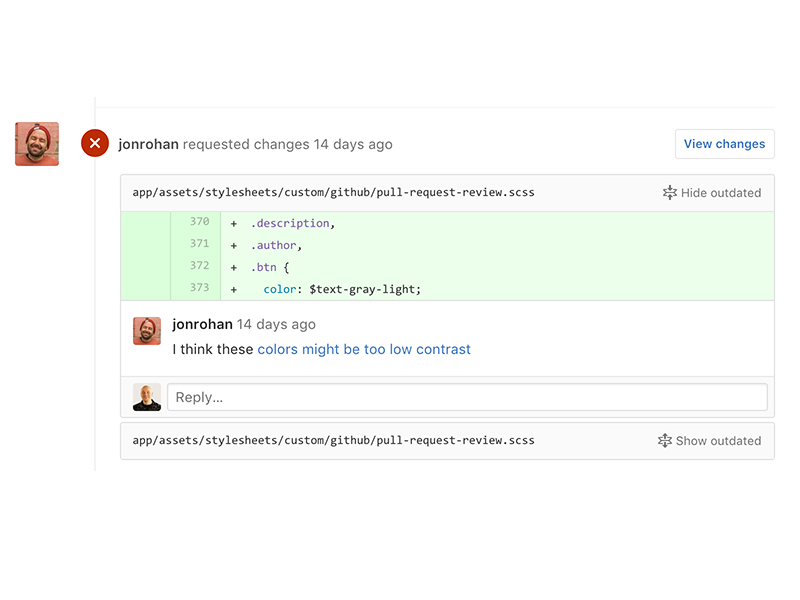Select line number 370 in the diff
This screenshot has height=600, width=800.
(x=199, y=223)
